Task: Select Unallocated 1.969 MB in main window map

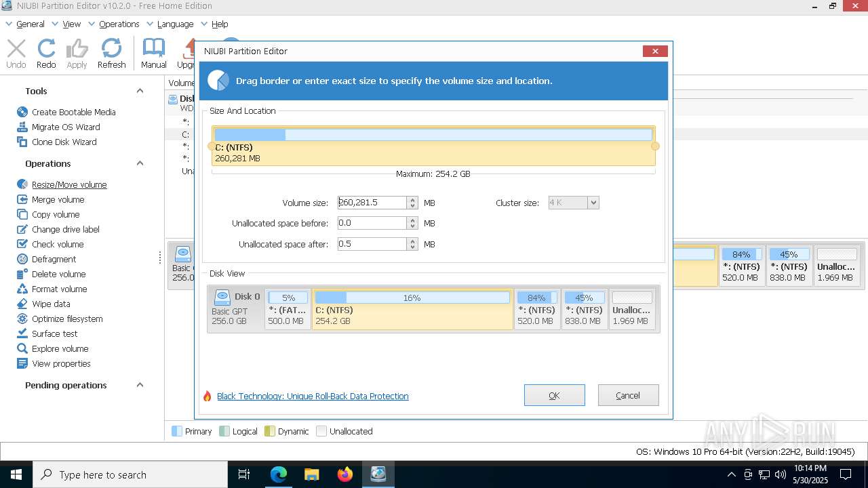Action: (x=837, y=266)
